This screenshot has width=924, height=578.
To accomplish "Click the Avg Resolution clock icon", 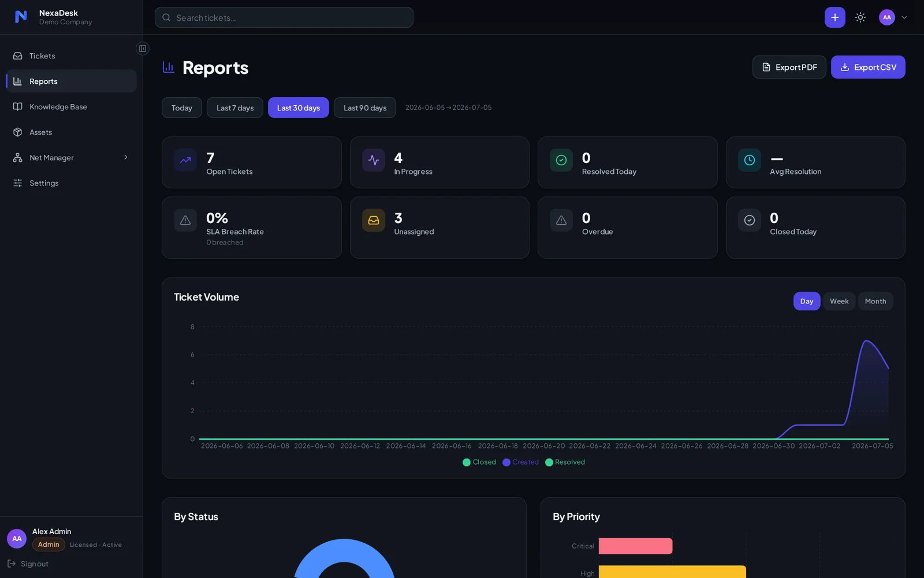I will pos(750,160).
